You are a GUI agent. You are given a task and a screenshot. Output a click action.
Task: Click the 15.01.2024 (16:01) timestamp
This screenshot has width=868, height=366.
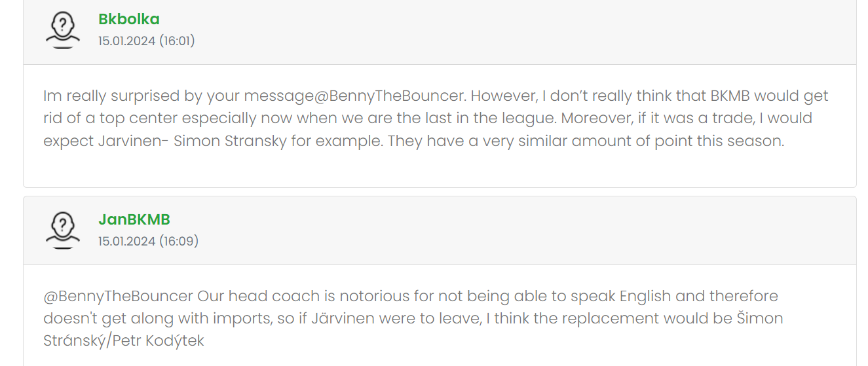click(146, 41)
